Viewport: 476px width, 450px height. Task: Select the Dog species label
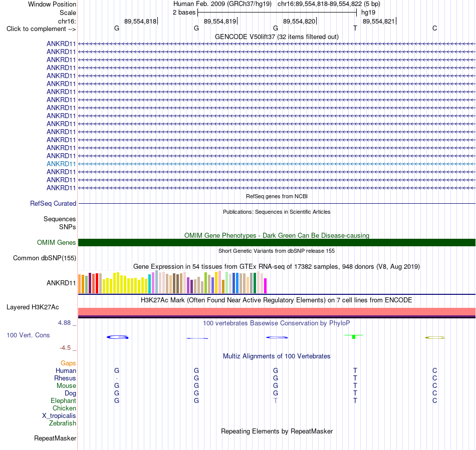tap(70, 393)
